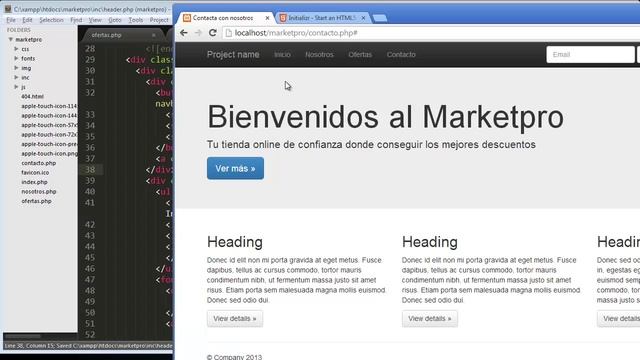This screenshot has width=640, height=360.
Task: Click the Company 2013 footer text
Action: tap(234, 357)
